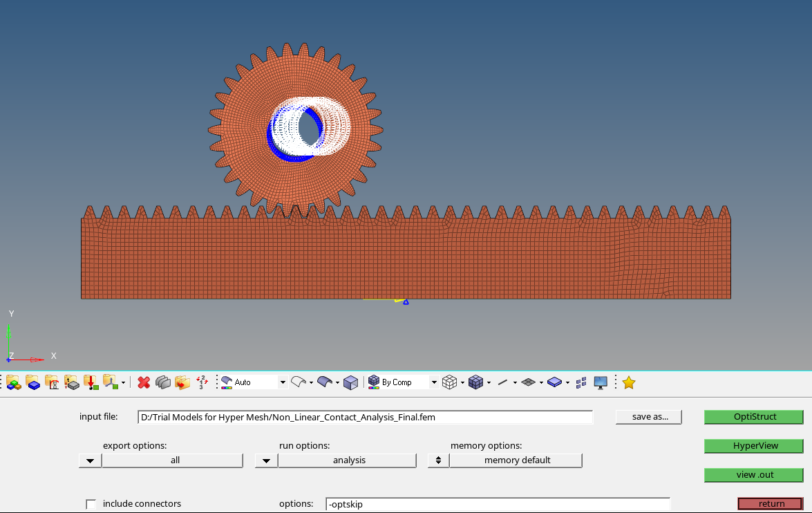This screenshot has height=513, width=812.
Task: Click the gold star favorites icon
Action: coord(628,382)
